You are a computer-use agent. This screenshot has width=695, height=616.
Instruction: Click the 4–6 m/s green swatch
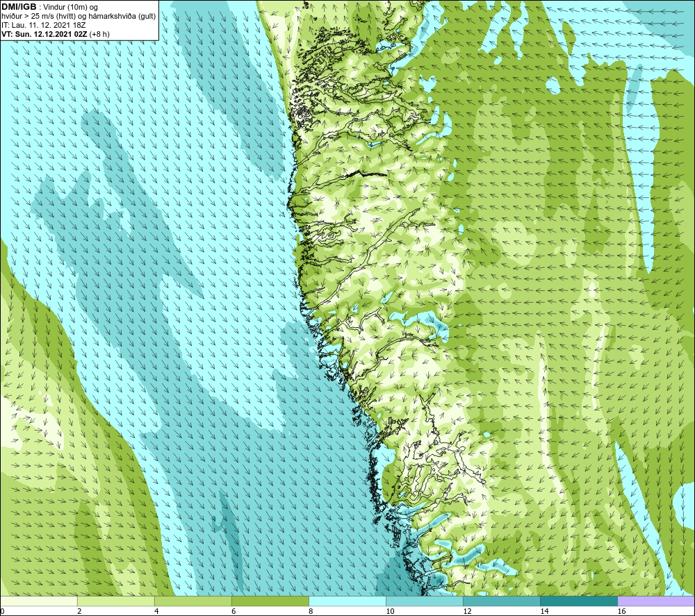[x=193, y=601]
